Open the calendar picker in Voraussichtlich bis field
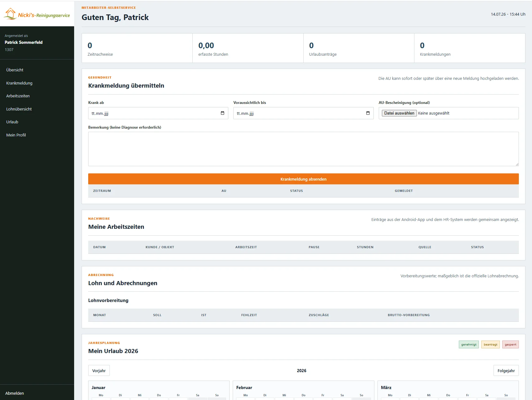Image resolution: width=532 pixels, height=400 pixels. coord(368,113)
